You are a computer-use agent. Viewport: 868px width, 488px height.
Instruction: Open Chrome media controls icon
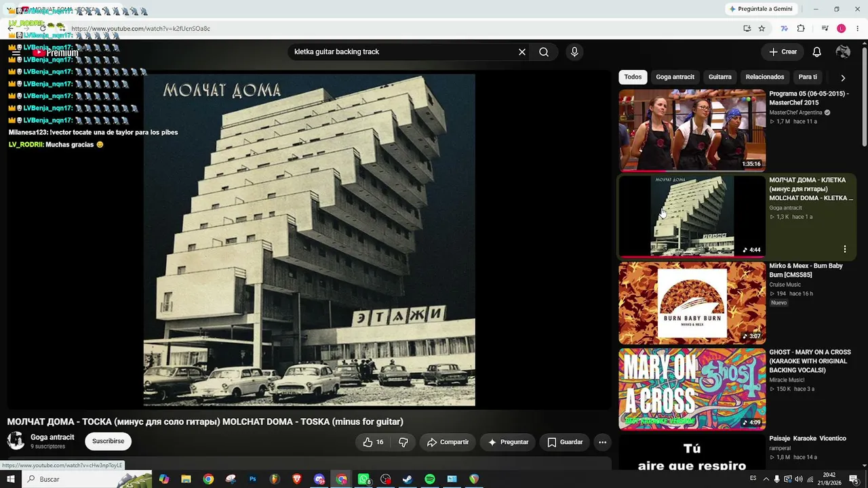tap(825, 28)
